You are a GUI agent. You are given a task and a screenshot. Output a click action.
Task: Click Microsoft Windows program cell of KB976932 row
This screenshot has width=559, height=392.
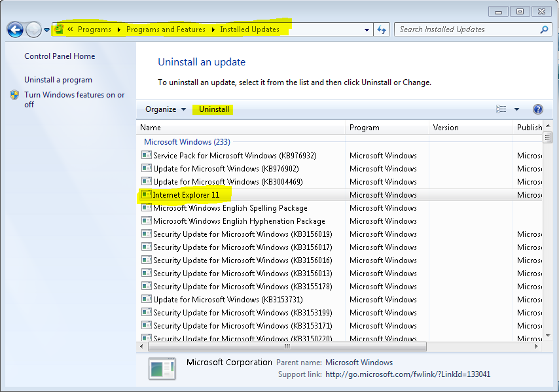pos(383,156)
